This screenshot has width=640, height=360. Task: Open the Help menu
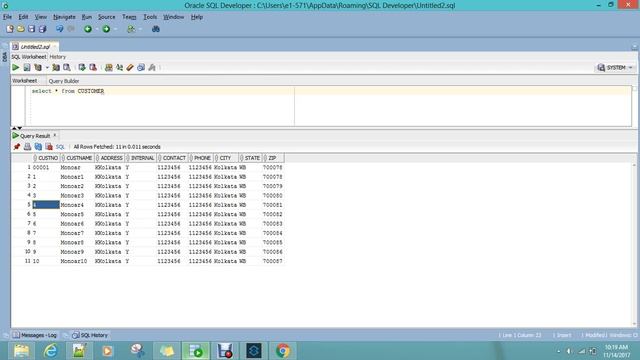point(197,17)
